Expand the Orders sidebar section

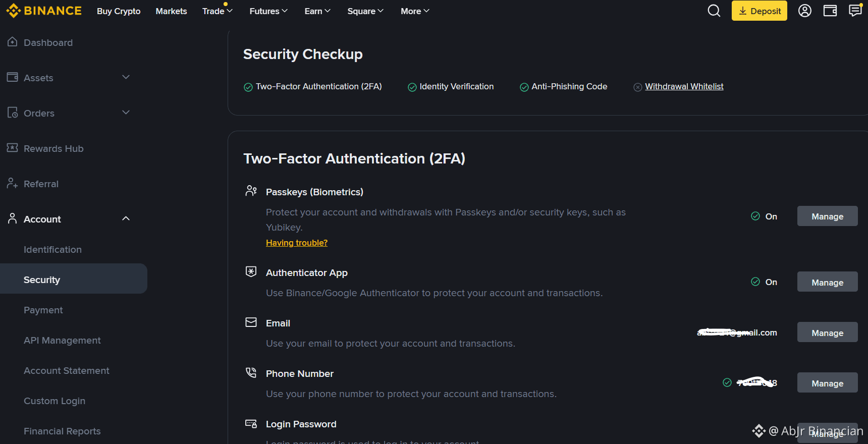point(126,113)
